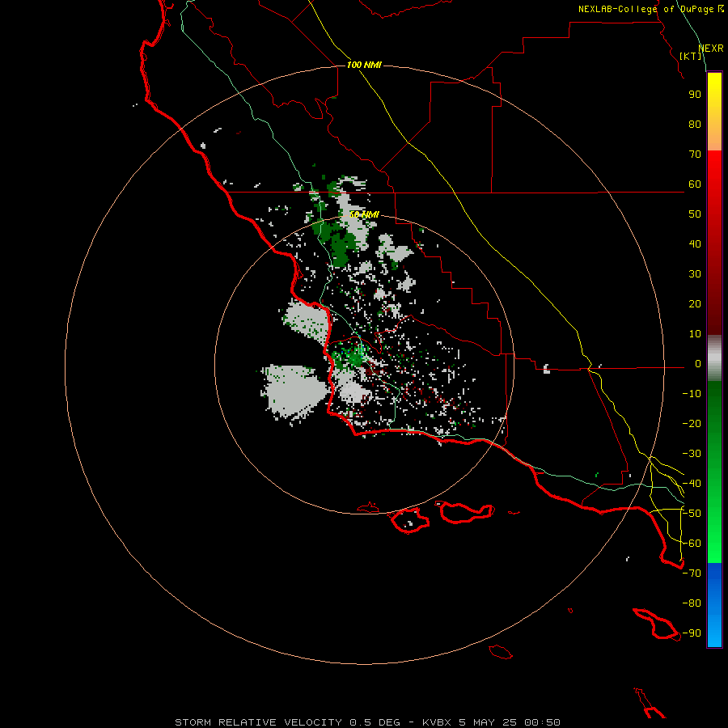
Task: Click the blue bottom segment of the color bar
Action: click(714, 605)
